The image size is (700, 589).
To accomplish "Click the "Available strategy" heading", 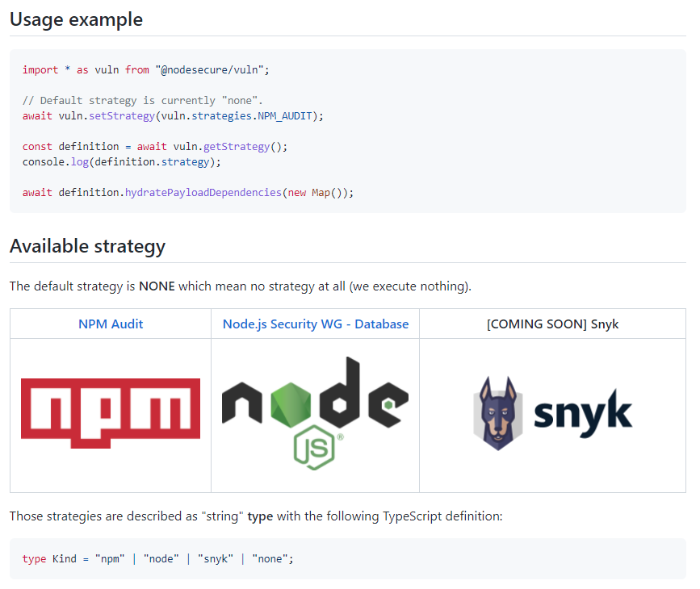I will click(x=87, y=246).
